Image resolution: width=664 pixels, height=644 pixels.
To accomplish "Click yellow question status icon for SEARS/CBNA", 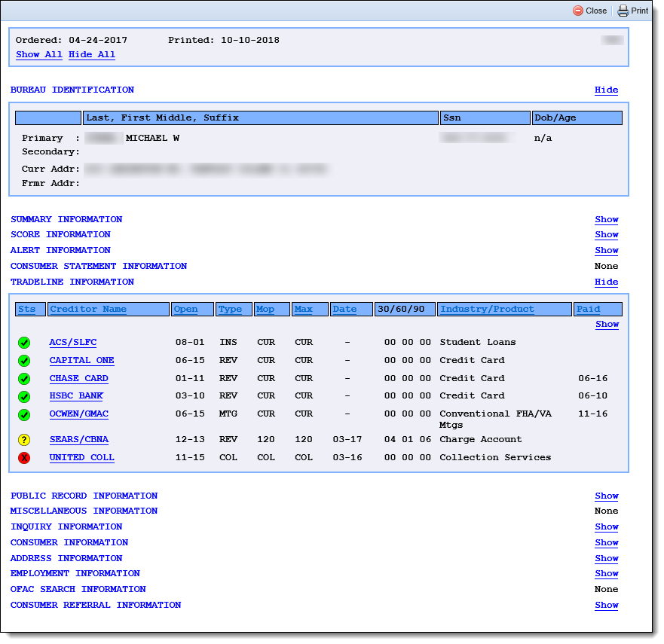I will [24, 440].
